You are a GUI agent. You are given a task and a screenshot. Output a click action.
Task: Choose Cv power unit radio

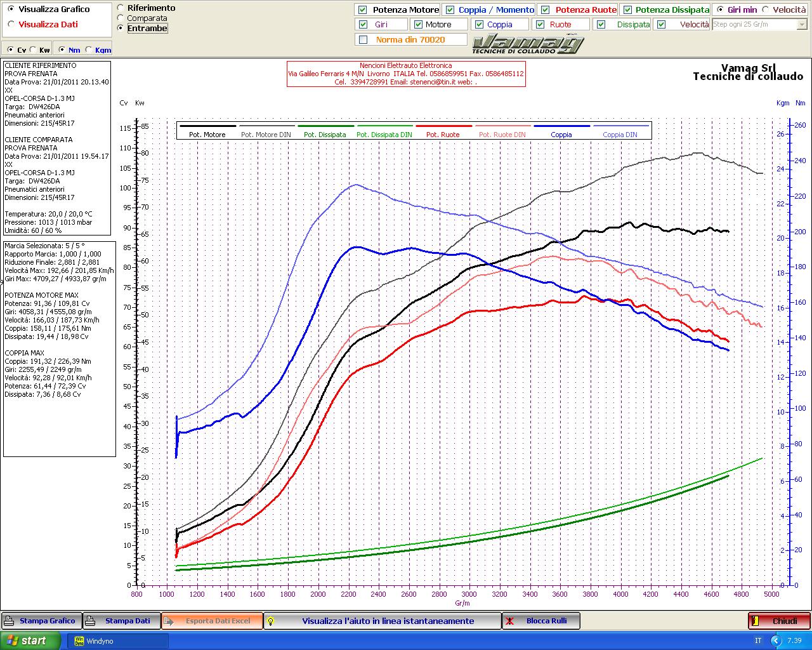coord(11,50)
